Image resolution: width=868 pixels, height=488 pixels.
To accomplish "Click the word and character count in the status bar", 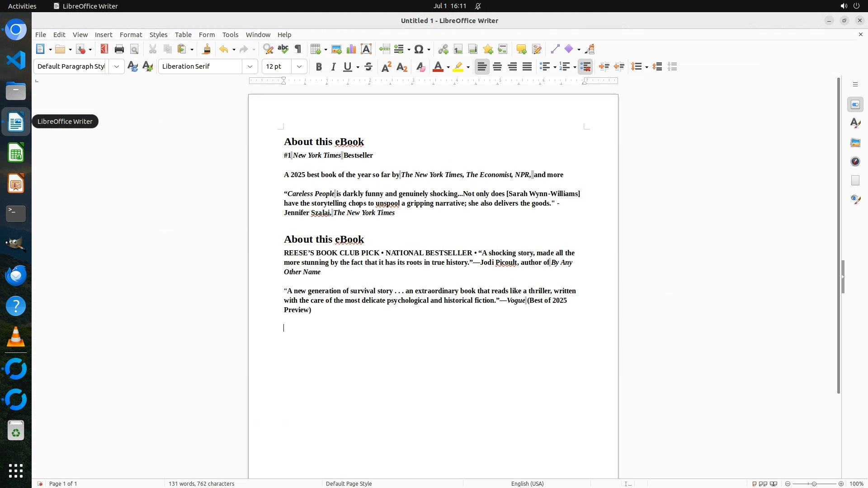I will coord(202,483).
